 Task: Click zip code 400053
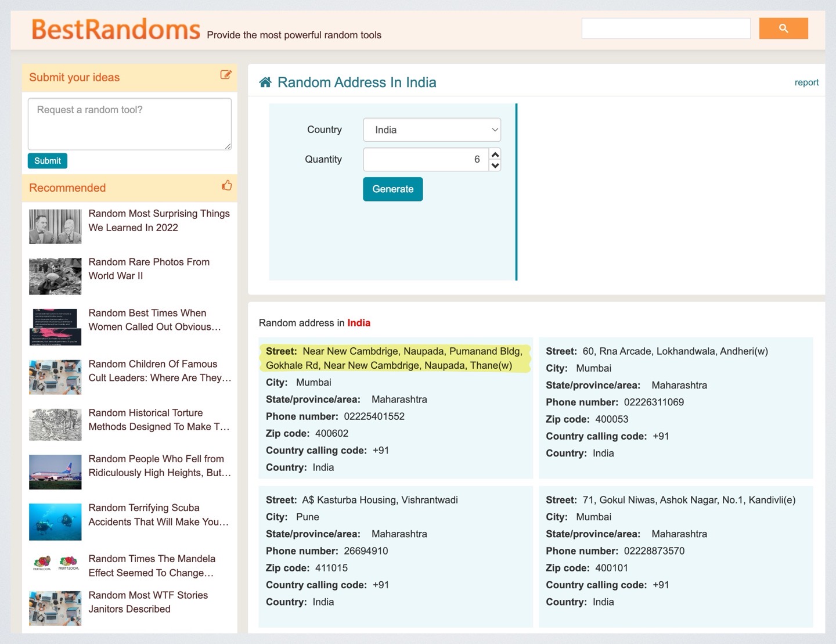tap(612, 419)
